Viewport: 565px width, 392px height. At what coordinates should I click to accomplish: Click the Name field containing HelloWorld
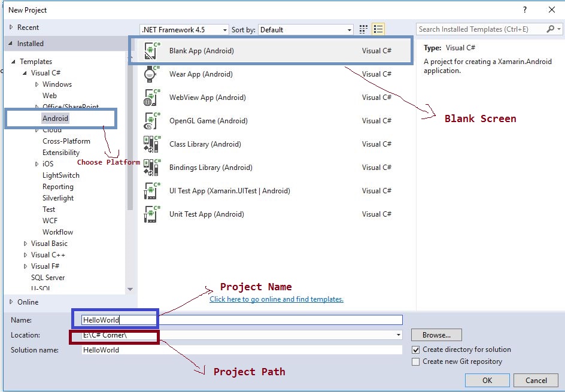point(242,320)
